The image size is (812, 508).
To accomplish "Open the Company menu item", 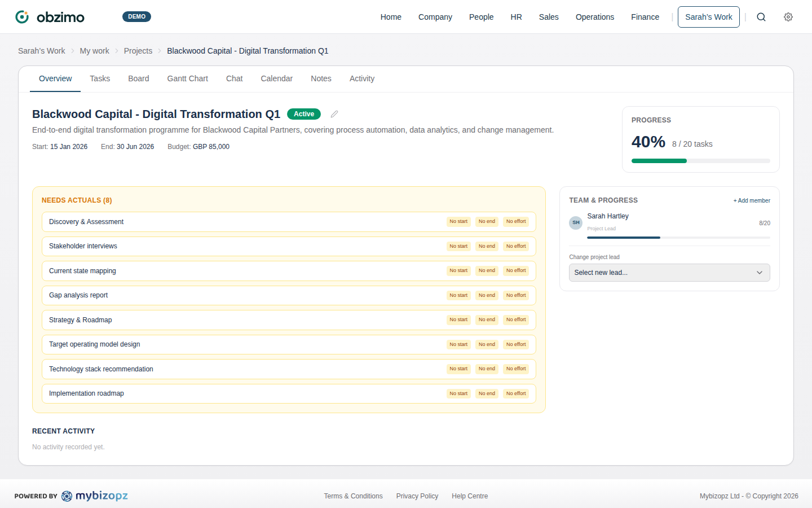I will tap(435, 17).
